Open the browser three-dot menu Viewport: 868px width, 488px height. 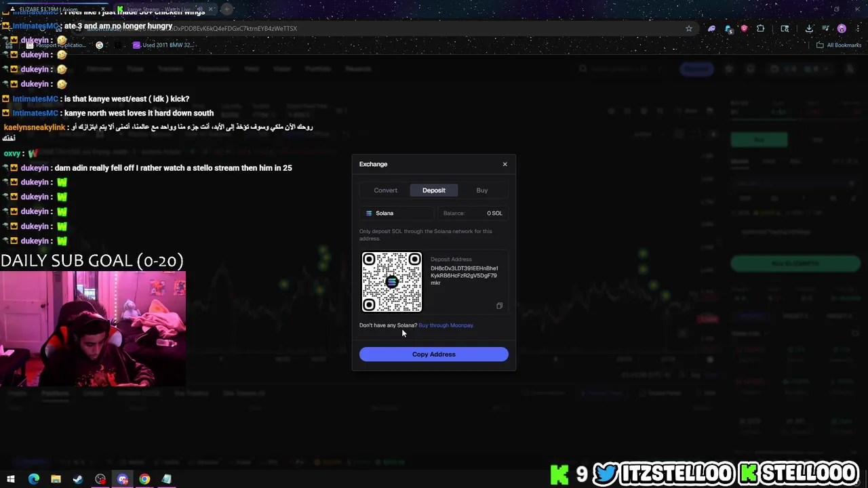(x=857, y=28)
